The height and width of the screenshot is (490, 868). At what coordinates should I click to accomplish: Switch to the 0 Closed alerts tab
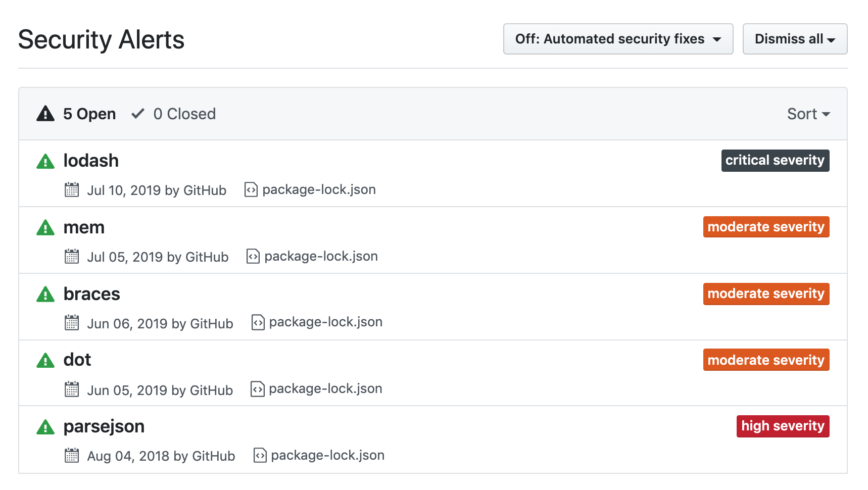coord(173,114)
